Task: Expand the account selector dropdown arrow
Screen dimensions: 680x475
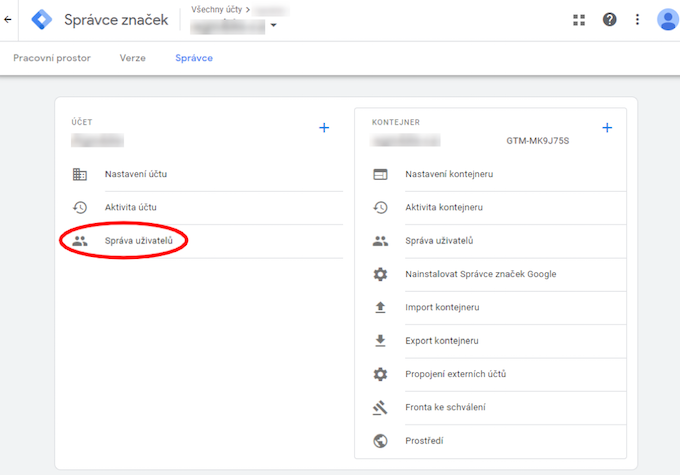Action: 273,25
